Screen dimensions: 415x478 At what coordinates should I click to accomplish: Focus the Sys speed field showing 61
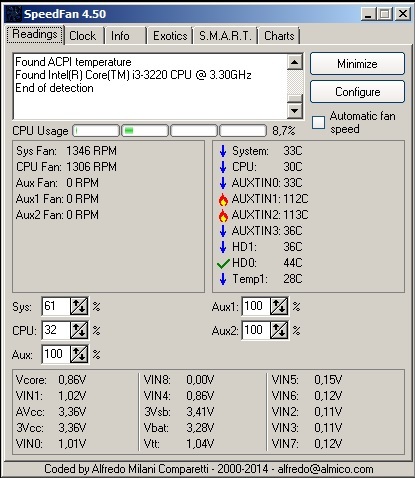point(56,306)
